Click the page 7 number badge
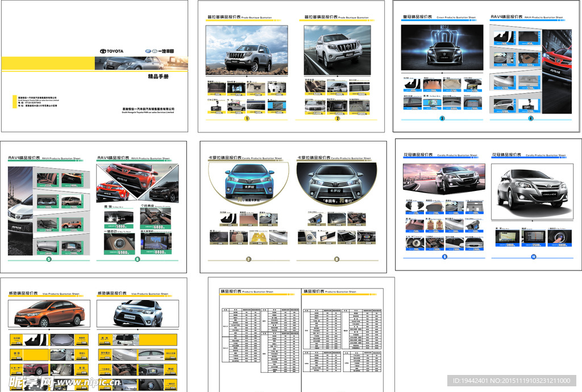Viewport: 582px width, 392px height. point(249,259)
